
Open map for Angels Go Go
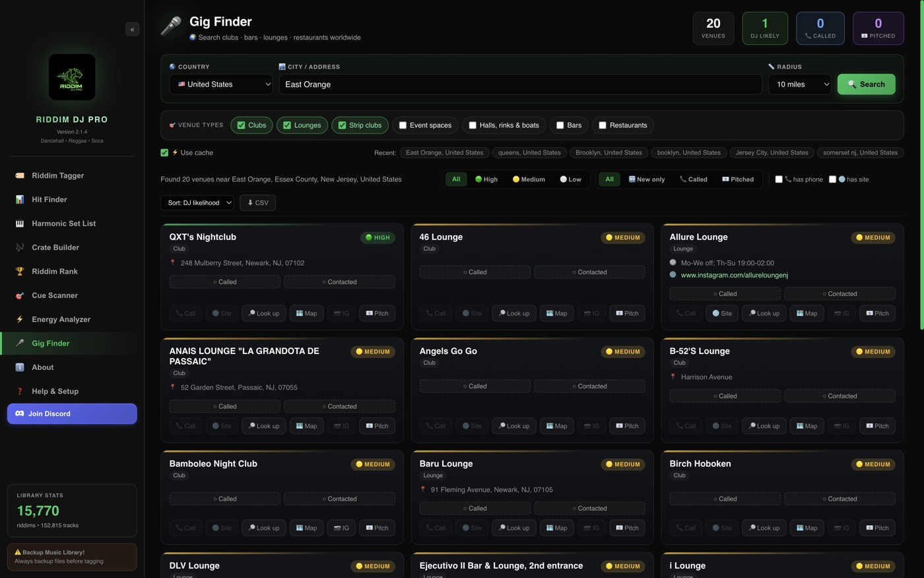(556, 426)
